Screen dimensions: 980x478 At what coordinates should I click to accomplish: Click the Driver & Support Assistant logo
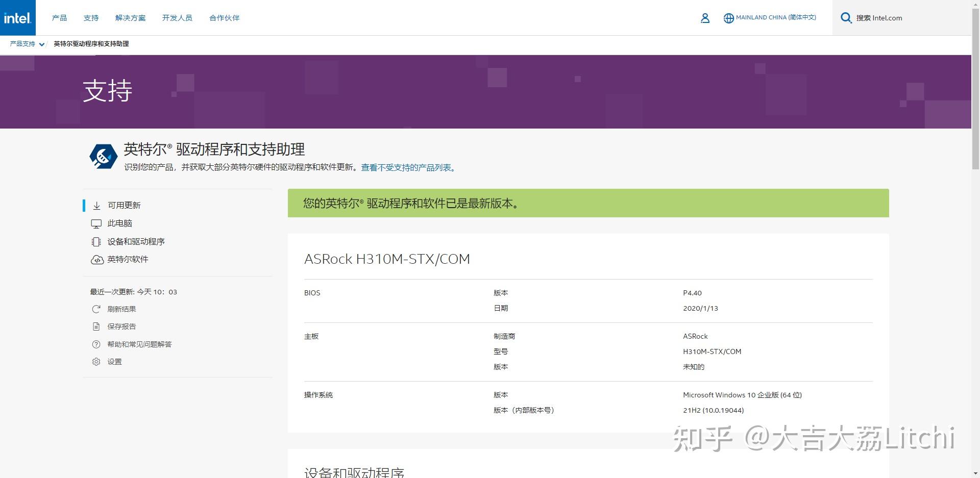[104, 156]
